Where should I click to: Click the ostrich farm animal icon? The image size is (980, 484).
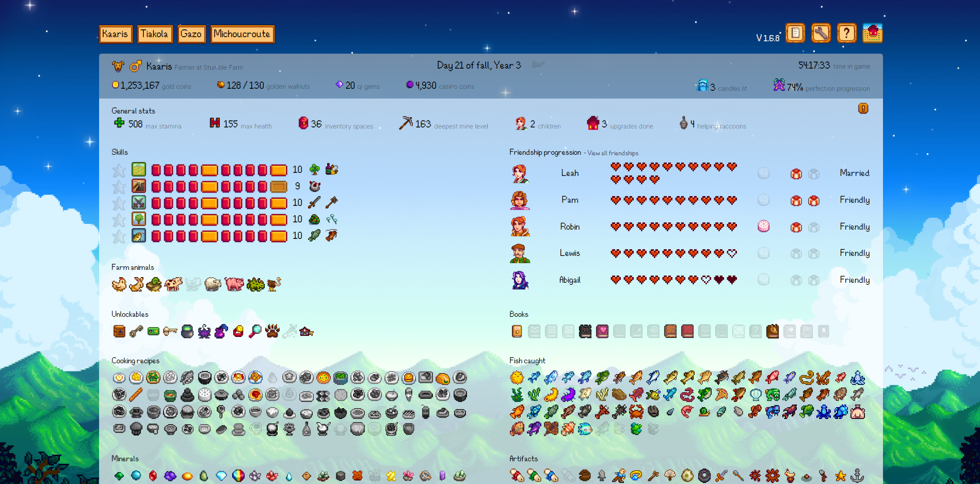[x=274, y=284]
